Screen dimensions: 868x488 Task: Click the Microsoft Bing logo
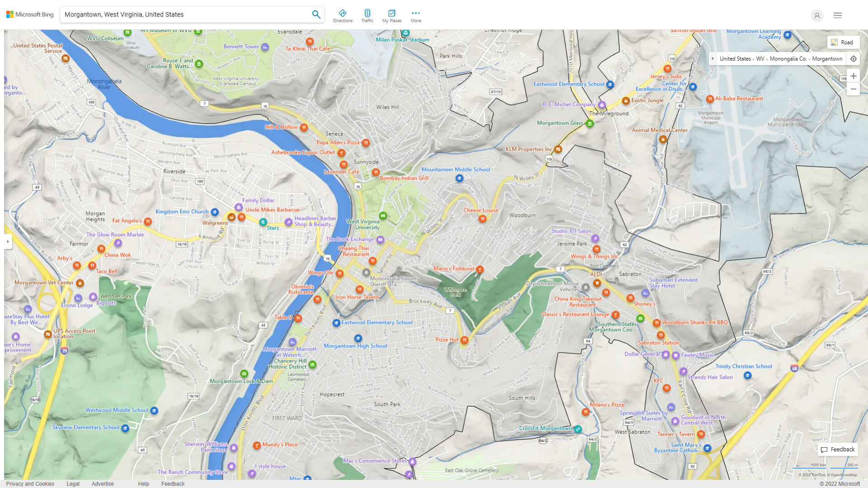point(30,14)
